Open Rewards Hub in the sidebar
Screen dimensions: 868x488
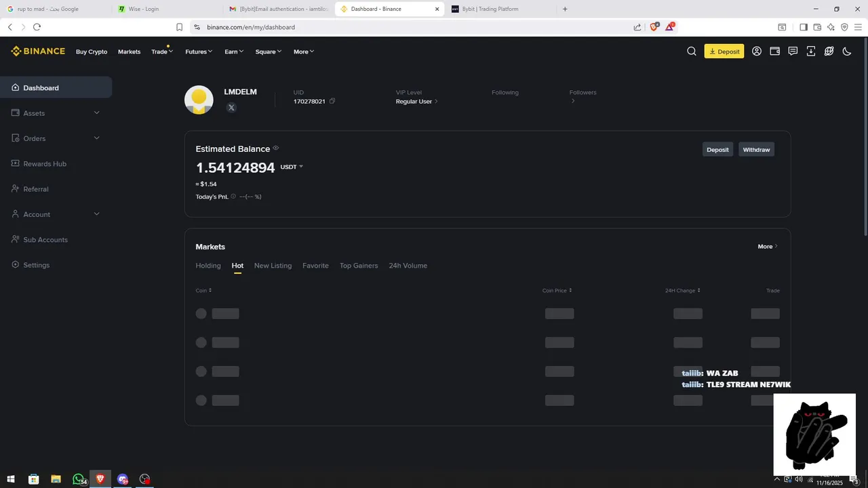56,163
